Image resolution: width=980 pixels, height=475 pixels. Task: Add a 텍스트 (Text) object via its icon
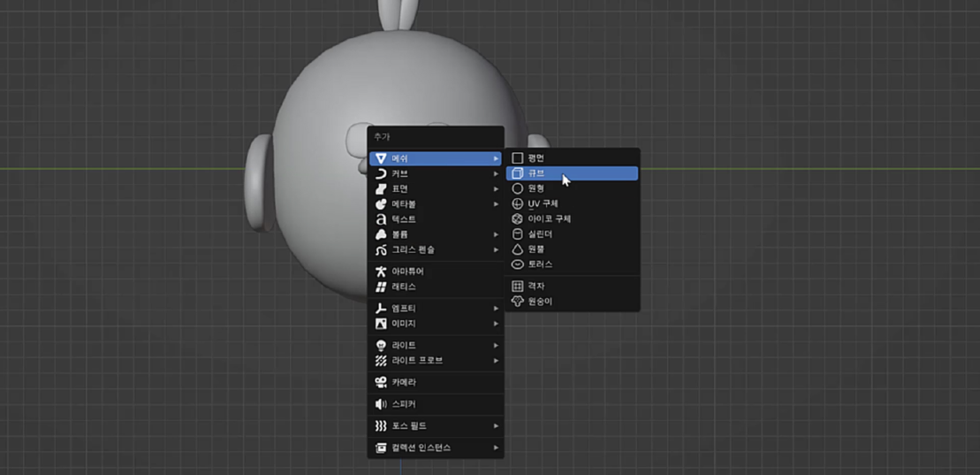point(381,219)
